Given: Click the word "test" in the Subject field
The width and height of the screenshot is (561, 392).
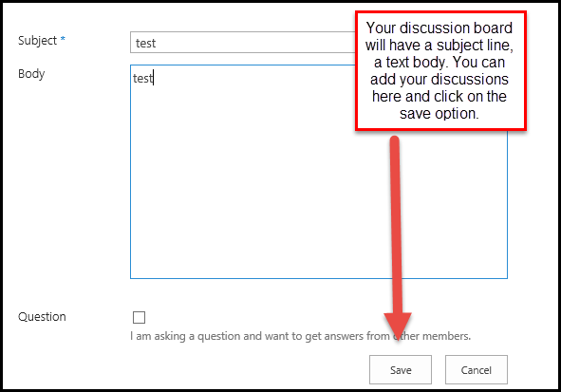Looking at the screenshot, I should point(145,44).
